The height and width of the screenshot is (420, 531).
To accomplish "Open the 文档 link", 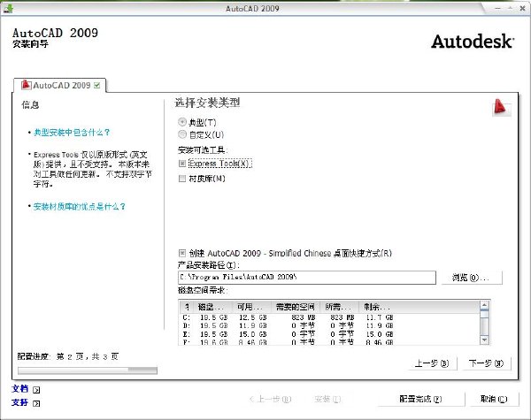I will [x=20, y=389].
